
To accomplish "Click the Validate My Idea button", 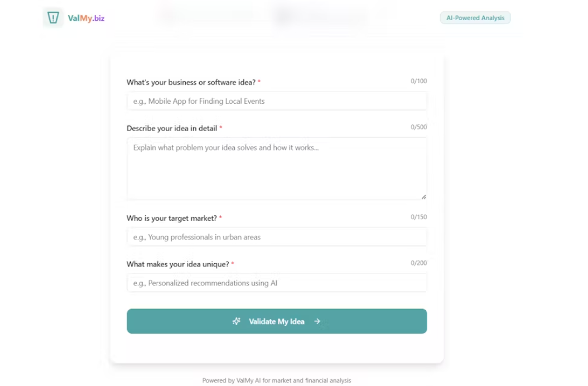I will click(x=277, y=321).
